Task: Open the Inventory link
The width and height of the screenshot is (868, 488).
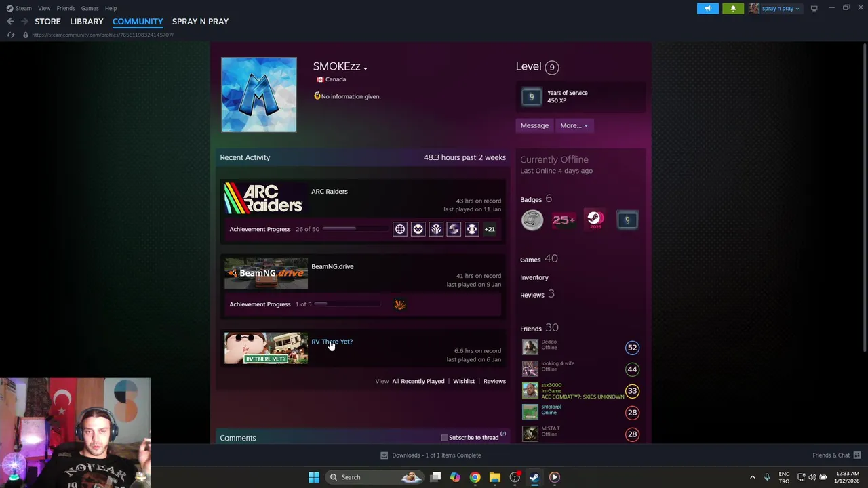Action: (x=534, y=277)
